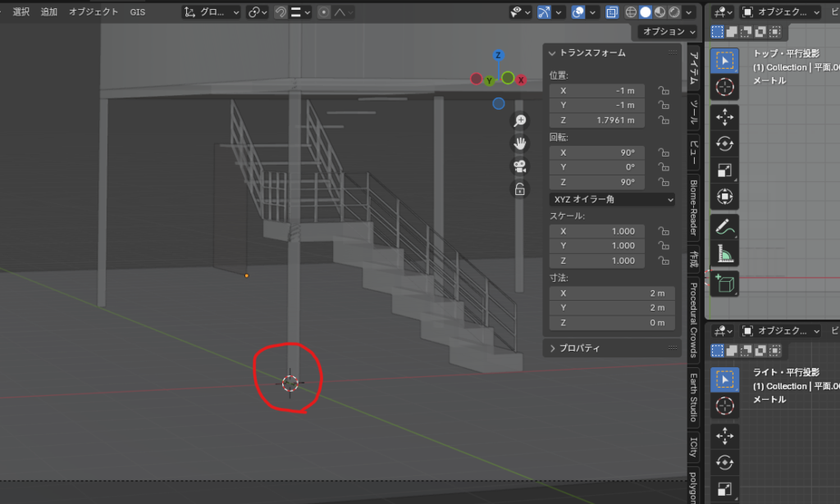This screenshot has height=504, width=840.
Task: Toggle camera view with the camera icon
Action: [519, 166]
